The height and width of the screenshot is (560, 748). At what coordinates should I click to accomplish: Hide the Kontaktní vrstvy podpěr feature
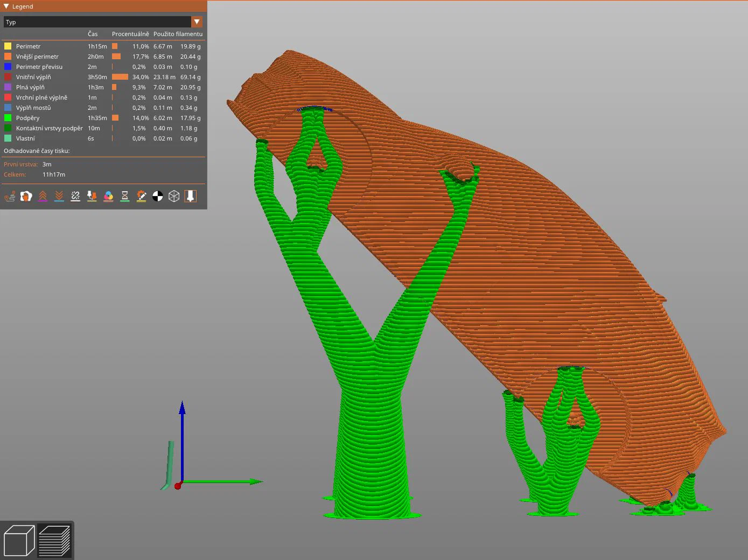click(50, 128)
